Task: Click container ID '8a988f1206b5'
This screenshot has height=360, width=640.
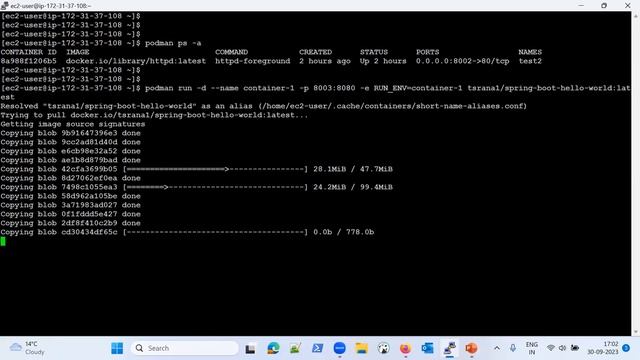Action: pos(29,61)
